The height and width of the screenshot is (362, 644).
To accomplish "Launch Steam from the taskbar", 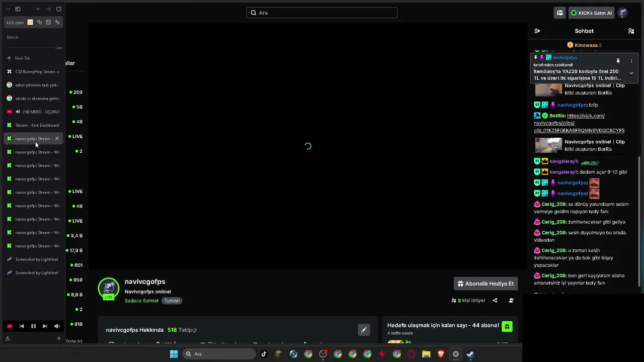I will tap(470, 354).
